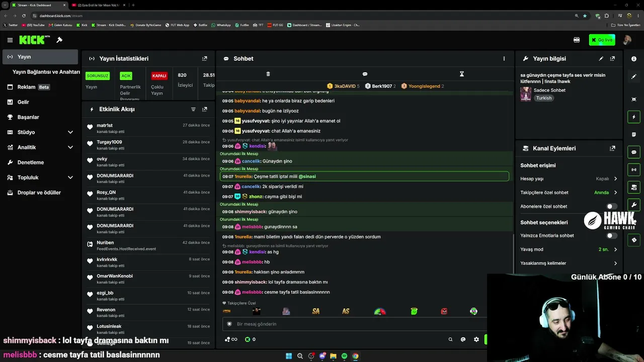Open the Botrix bookmark
644x362 pixels.
[200, 25]
